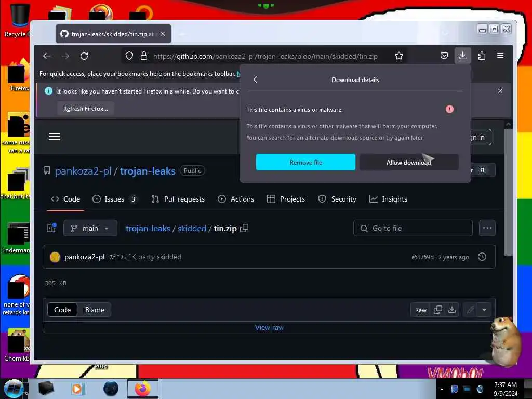
Task: Reload the page with the refresh icon
Action: click(84, 56)
